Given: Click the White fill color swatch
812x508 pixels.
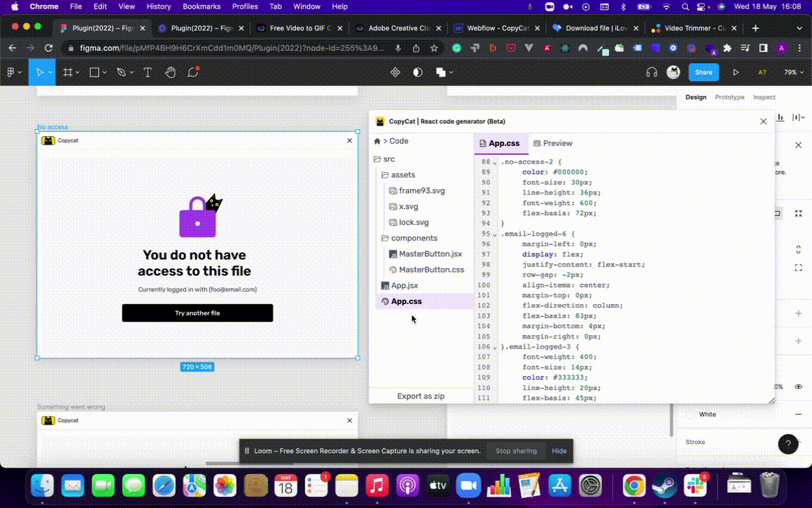Looking at the screenshot, I should coord(689,414).
